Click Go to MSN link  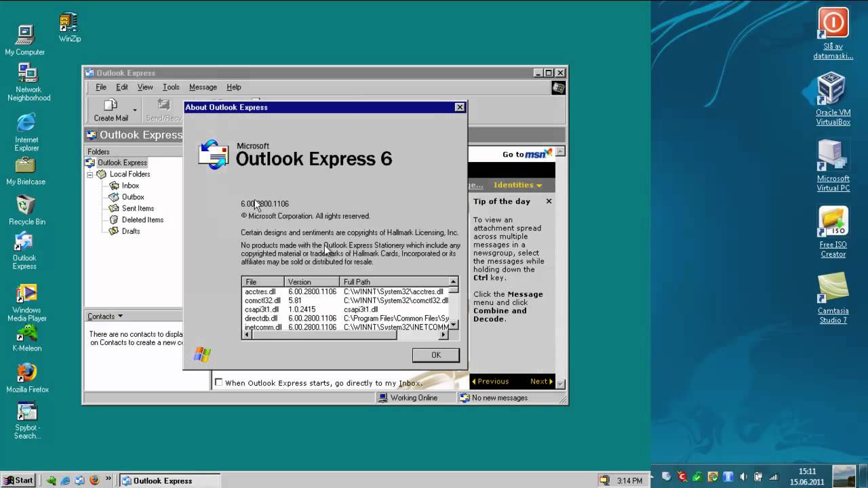528,154
